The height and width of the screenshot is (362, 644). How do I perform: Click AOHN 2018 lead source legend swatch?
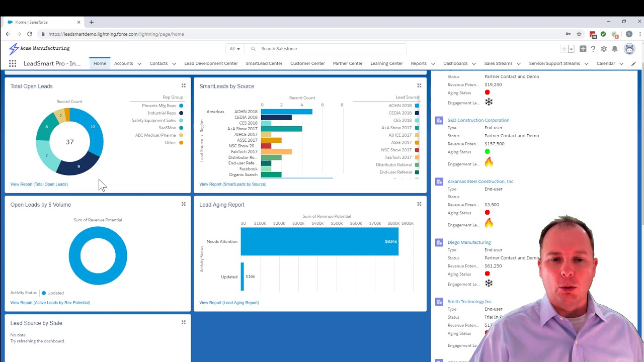tap(417, 106)
